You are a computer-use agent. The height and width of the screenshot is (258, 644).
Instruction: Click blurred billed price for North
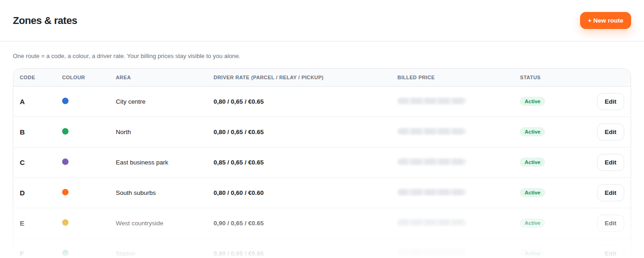point(431,131)
